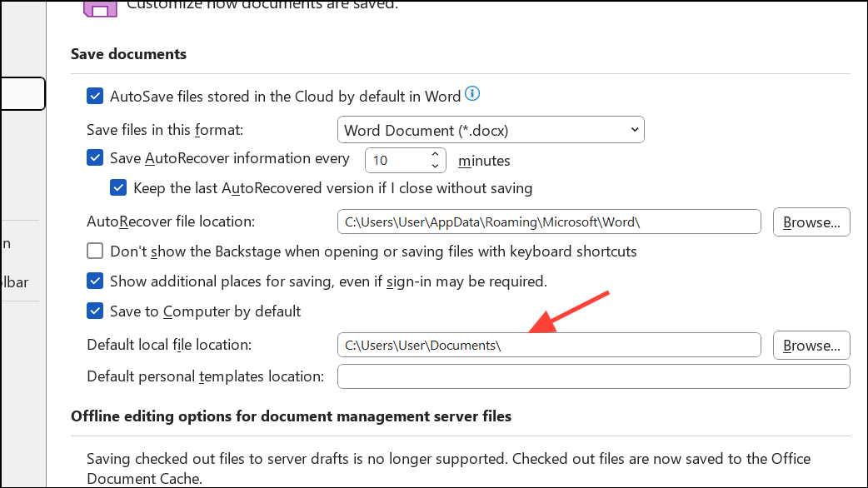This screenshot has width=868, height=488.
Task: Click the Default personal templates location field
Action: (592, 376)
